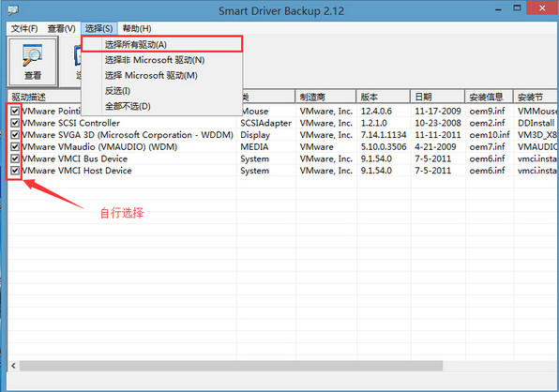
Task: Click the SCSIAdapter class cell
Action: 266,123
